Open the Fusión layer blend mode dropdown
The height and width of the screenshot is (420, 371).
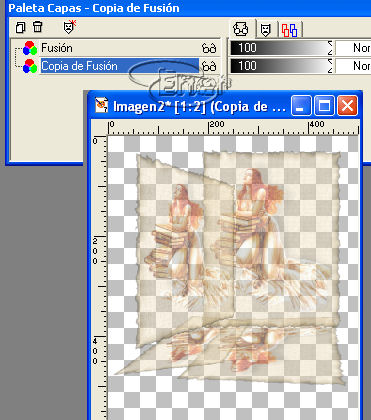(x=353, y=48)
